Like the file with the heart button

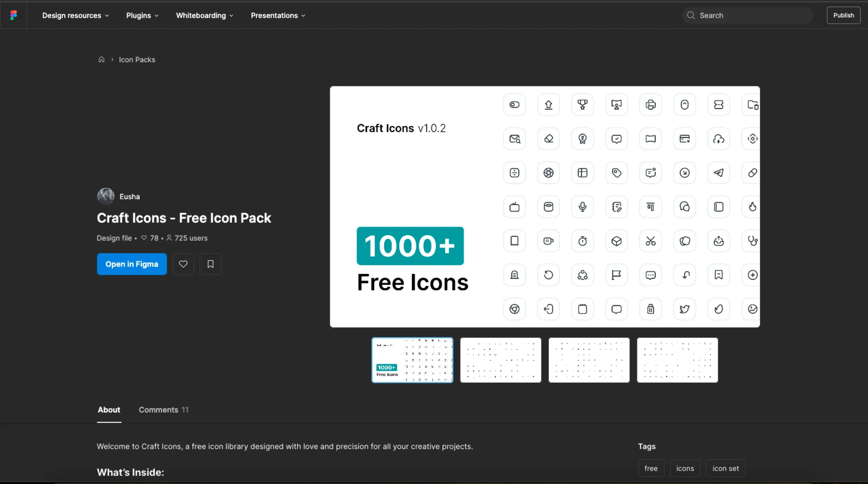point(183,264)
